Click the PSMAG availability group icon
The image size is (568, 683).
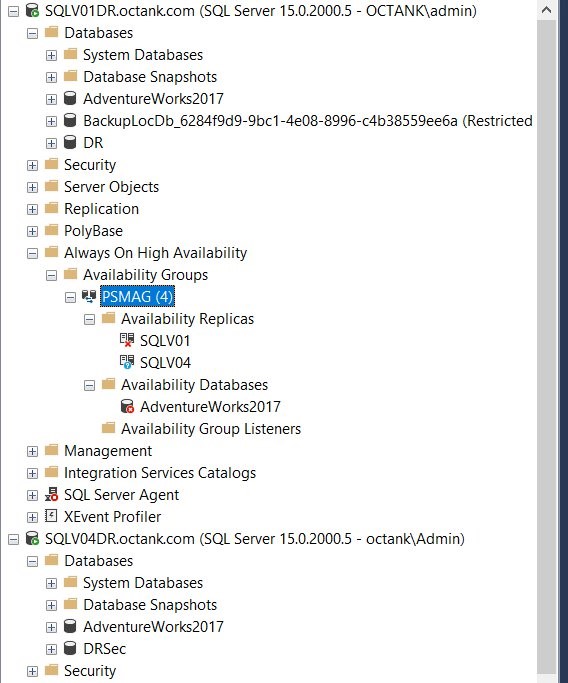pos(89,297)
